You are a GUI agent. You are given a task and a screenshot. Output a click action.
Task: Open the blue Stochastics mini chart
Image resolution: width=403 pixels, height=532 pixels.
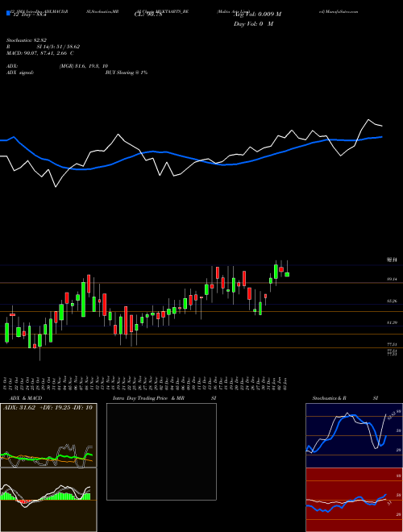354,435
